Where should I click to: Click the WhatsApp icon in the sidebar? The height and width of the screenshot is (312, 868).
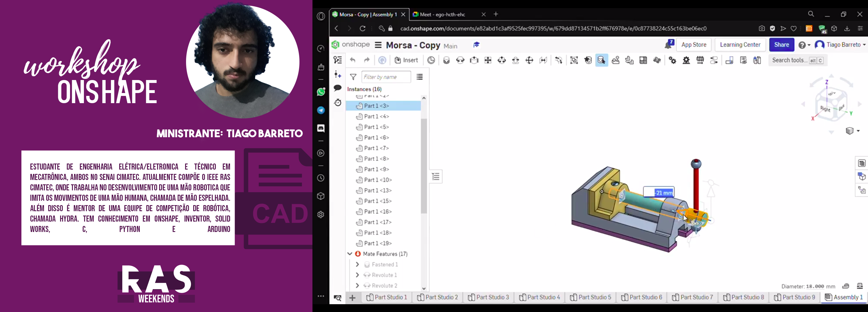point(321,92)
